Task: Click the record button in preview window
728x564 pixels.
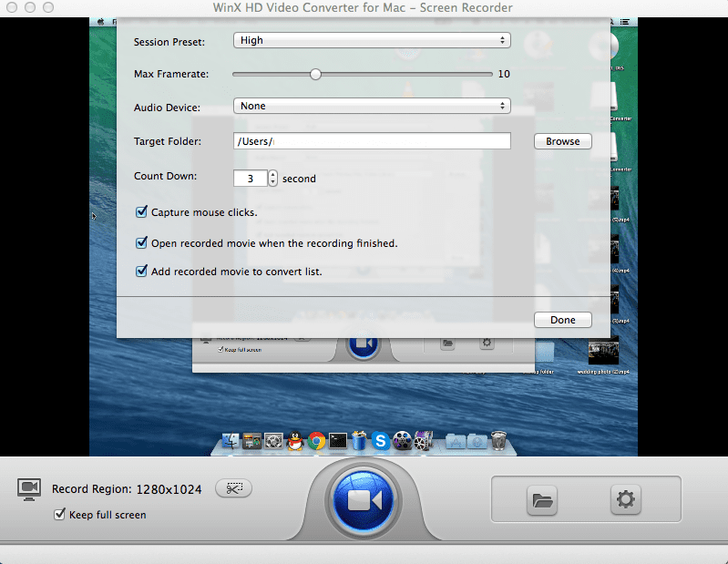Action: 364,344
